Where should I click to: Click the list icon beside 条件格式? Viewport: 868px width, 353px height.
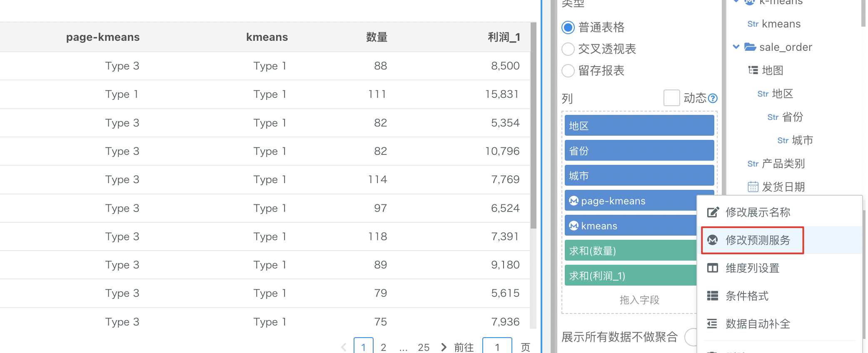(713, 296)
